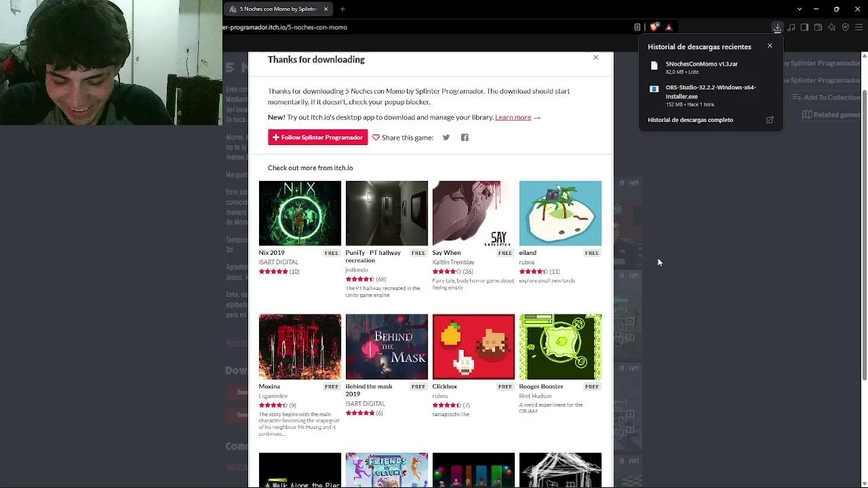
Task: Toggle the browser sidebar panel icon
Action: click(804, 27)
